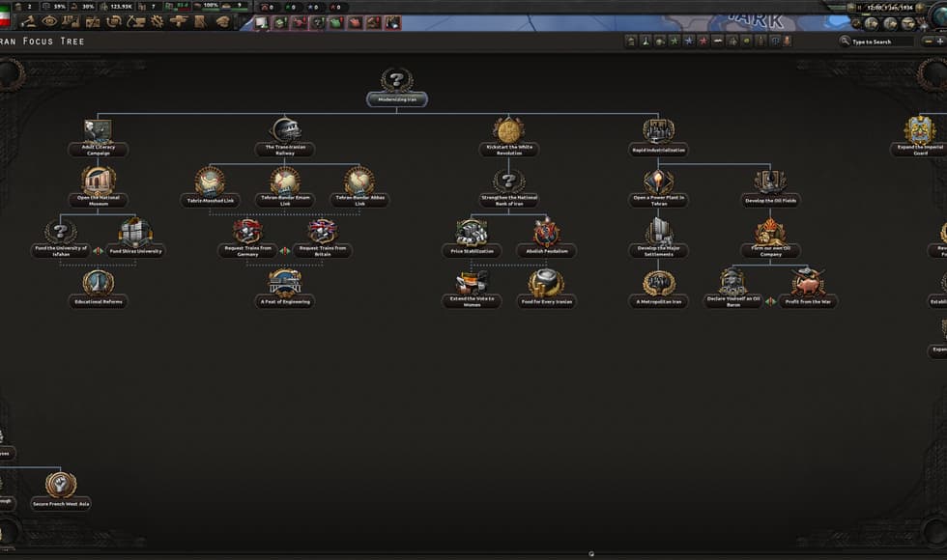947x560 pixels.
Task: Choose Declare Yourself an Oil Baron focus
Action: tap(732, 289)
